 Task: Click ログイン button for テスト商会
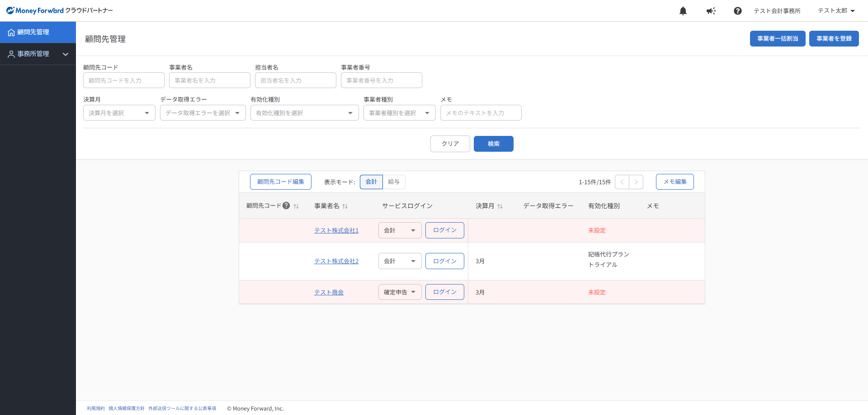pos(445,292)
